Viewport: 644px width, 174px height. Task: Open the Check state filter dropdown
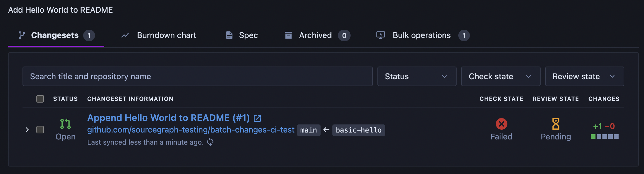500,76
